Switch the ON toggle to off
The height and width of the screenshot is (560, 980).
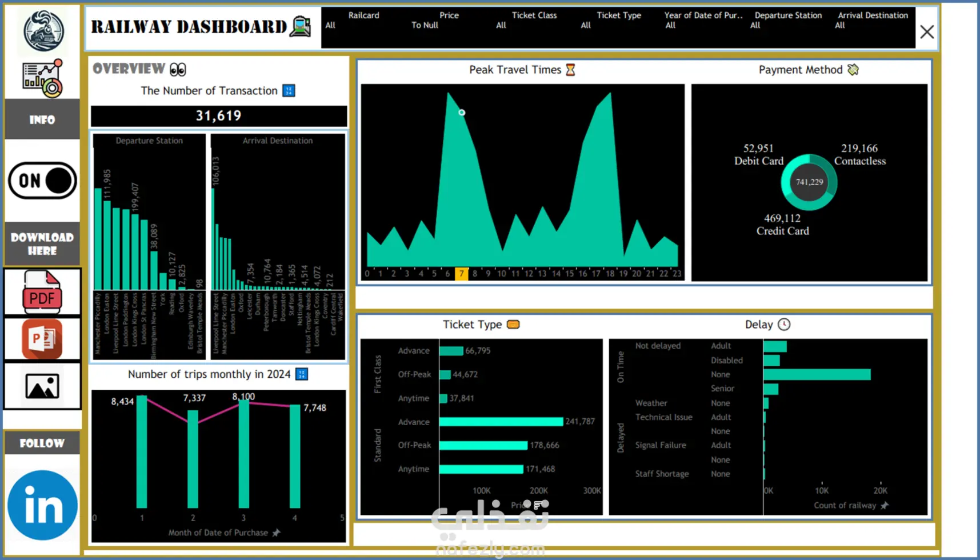click(x=42, y=181)
